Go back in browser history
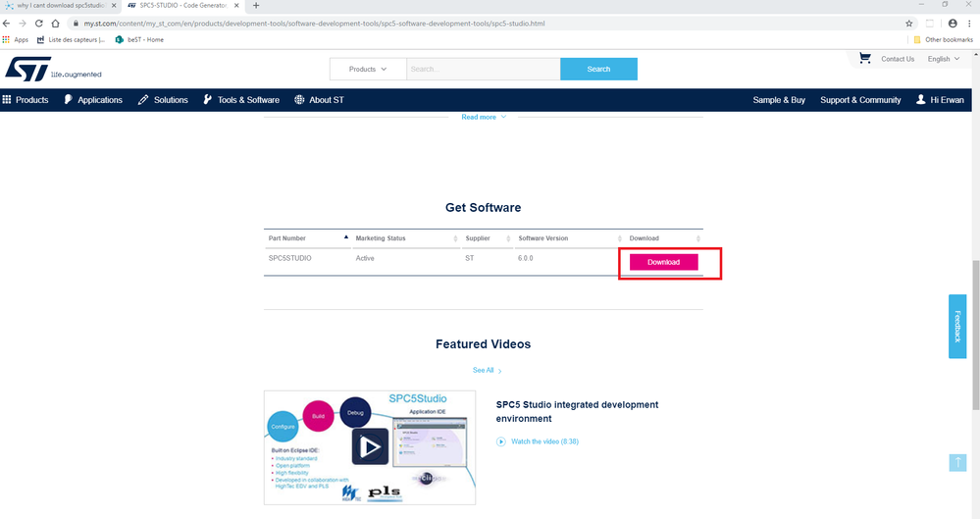 (x=7, y=24)
